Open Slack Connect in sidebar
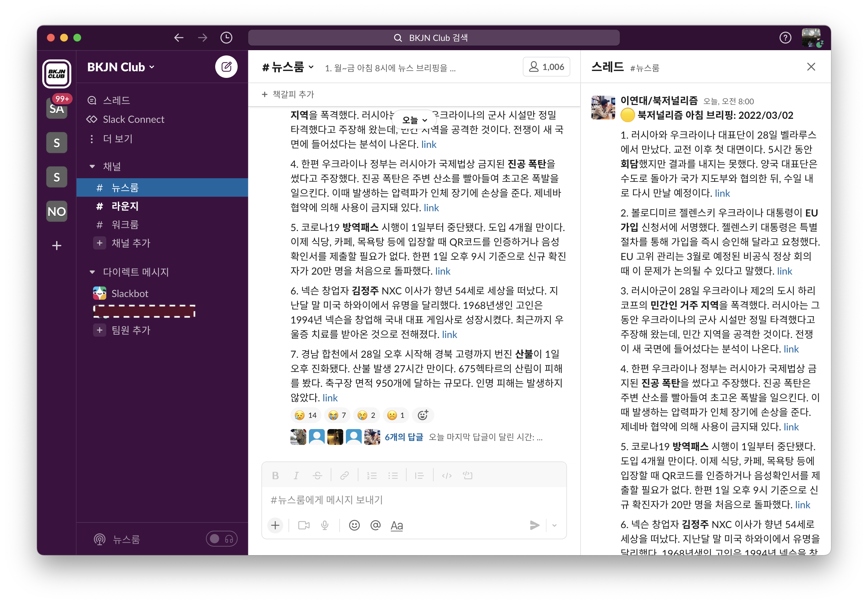 pos(133,119)
